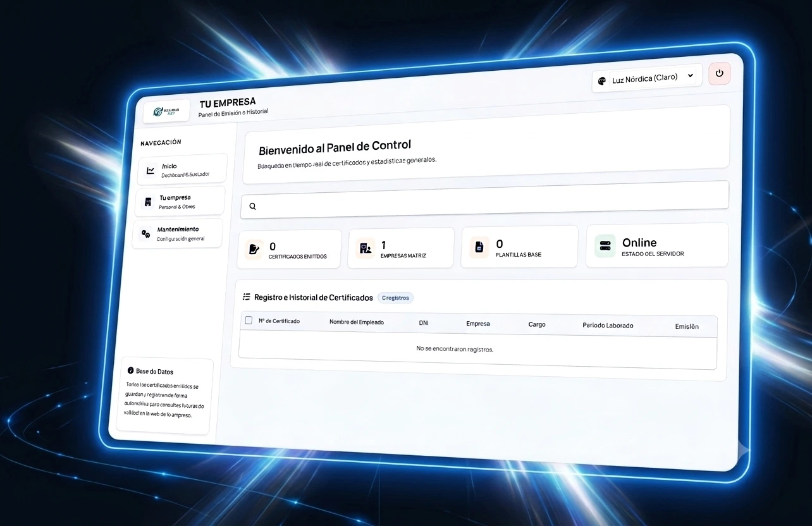Screen dimensions: 812x526
Task: Click the power logout button
Action: tap(719, 73)
